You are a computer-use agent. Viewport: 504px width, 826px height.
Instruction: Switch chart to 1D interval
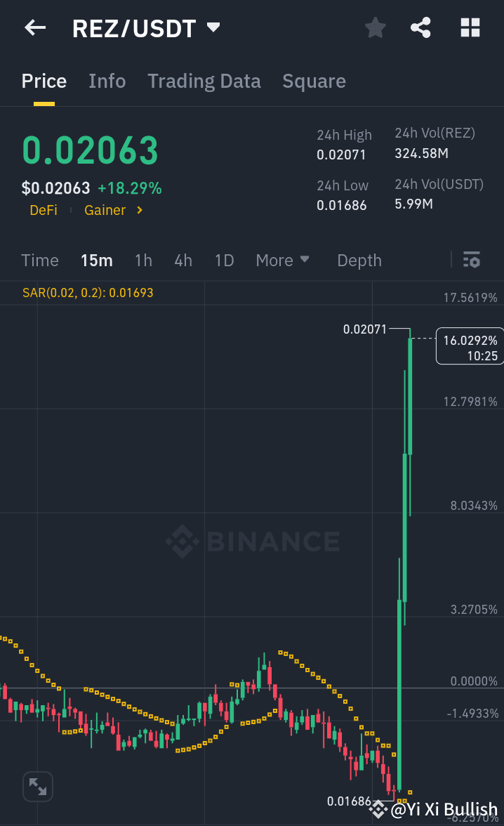click(224, 260)
